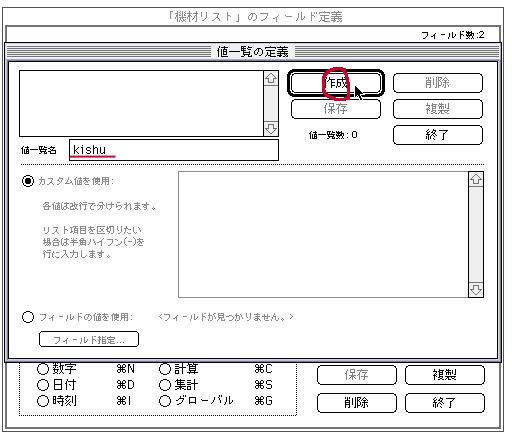The height and width of the screenshot is (435, 512).
Task: Select the フィールドの値を使用 radio button
Action: pos(28,317)
